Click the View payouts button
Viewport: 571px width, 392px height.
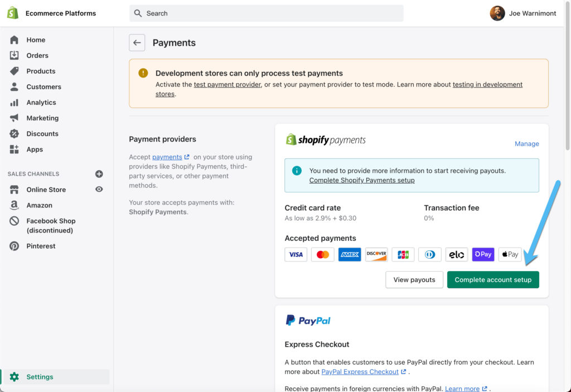click(x=414, y=280)
